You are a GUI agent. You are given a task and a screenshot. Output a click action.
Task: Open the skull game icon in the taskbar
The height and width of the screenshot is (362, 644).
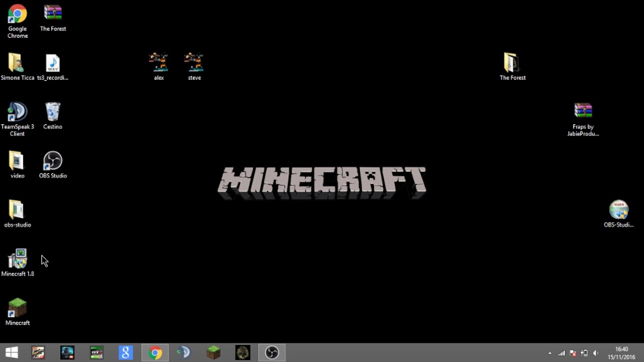pos(243,353)
